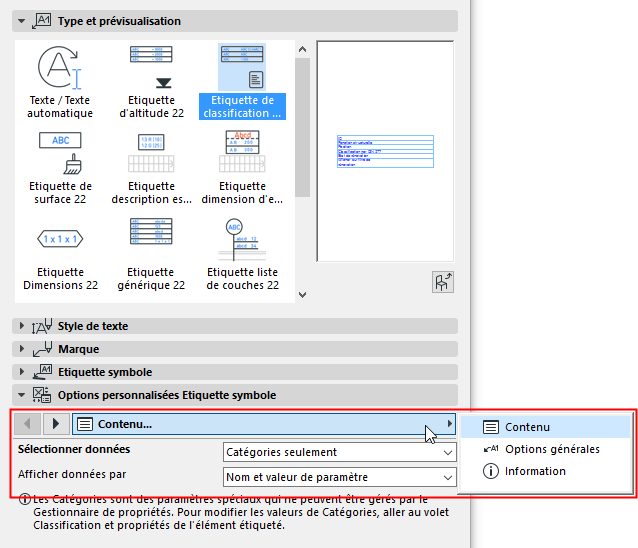Viewport: 638px width, 548px height.
Task: Open the Sélectionner données dropdown
Action: 340,452
